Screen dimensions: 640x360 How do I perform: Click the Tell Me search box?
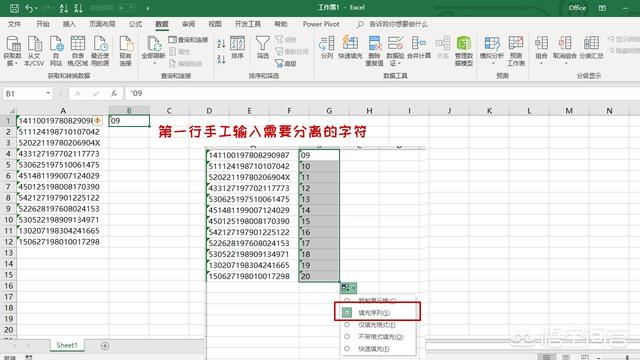(x=393, y=24)
